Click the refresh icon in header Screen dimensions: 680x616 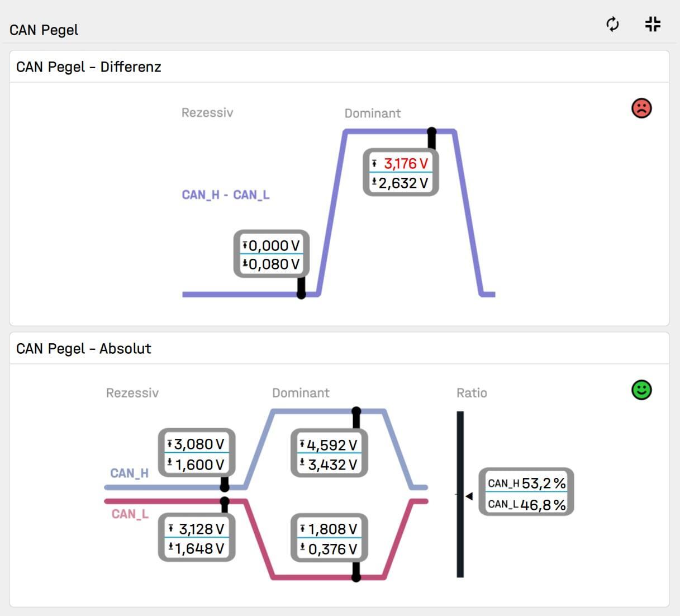pyautogui.click(x=612, y=25)
